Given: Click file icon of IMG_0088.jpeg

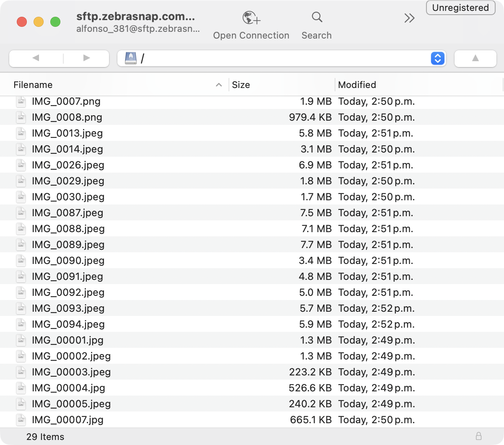Looking at the screenshot, I should point(21,229).
